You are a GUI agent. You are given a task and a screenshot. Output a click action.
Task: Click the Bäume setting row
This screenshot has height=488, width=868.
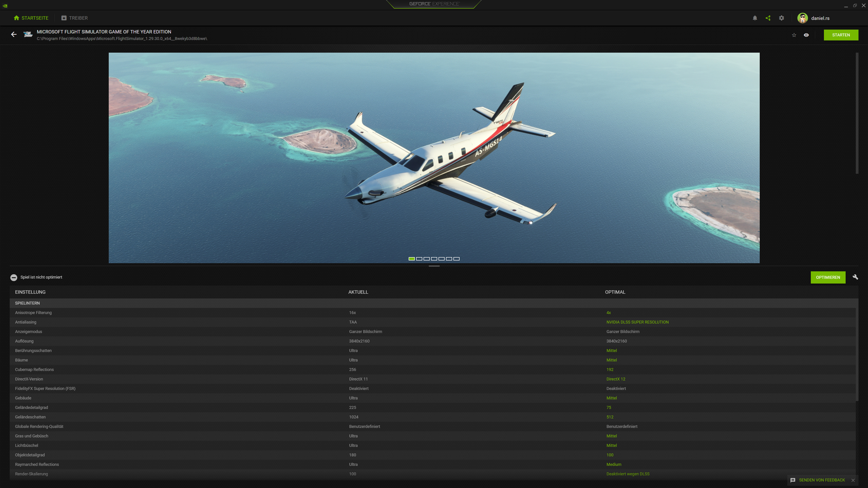click(x=433, y=360)
